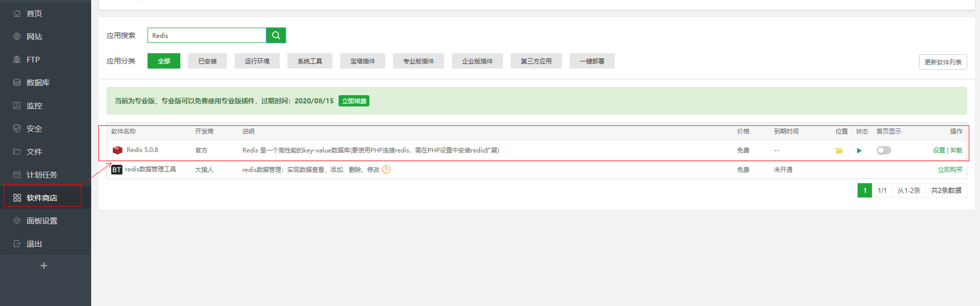Image resolution: width=980 pixels, height=306 pixels.
Task: Click the Redis red cube icon
Action: (x=117, y=150)
